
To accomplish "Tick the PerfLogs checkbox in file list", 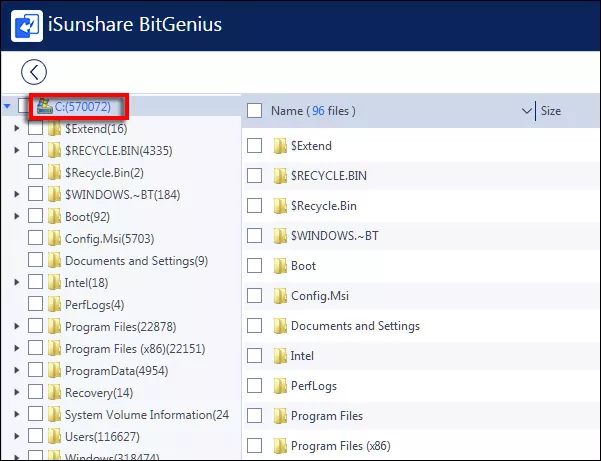I will point(255,386).
